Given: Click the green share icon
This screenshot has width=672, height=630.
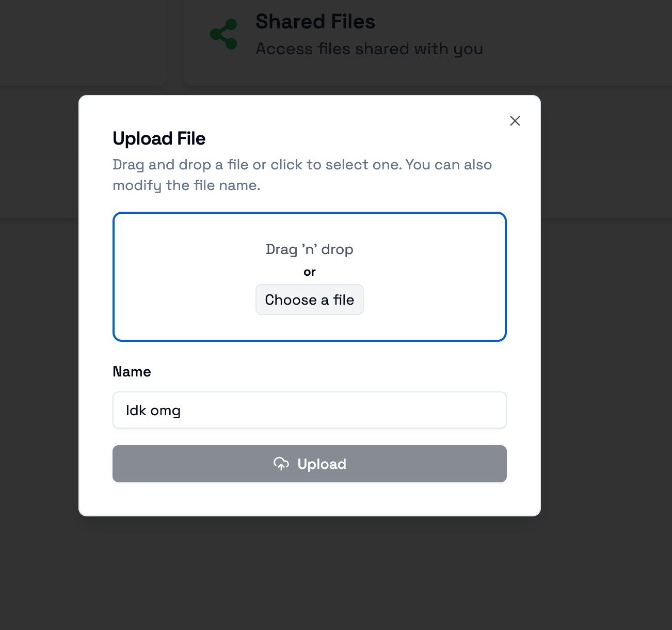Looking at the screenshot, I should click(224, 34).
